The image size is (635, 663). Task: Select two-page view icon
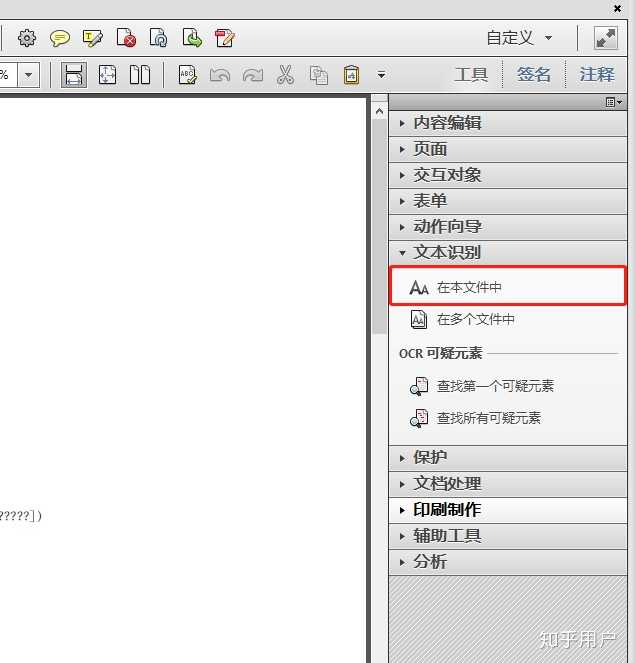click(140, 75)
